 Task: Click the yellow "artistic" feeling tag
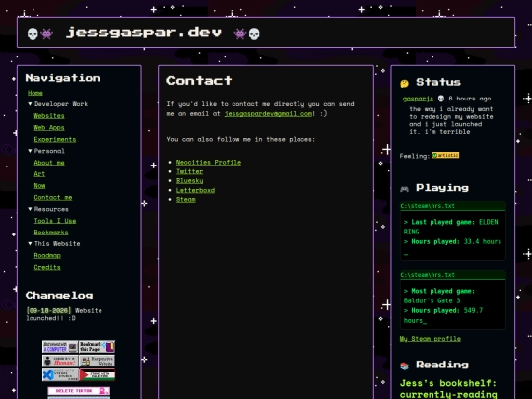pyautogui.click(x=445, y=155)
